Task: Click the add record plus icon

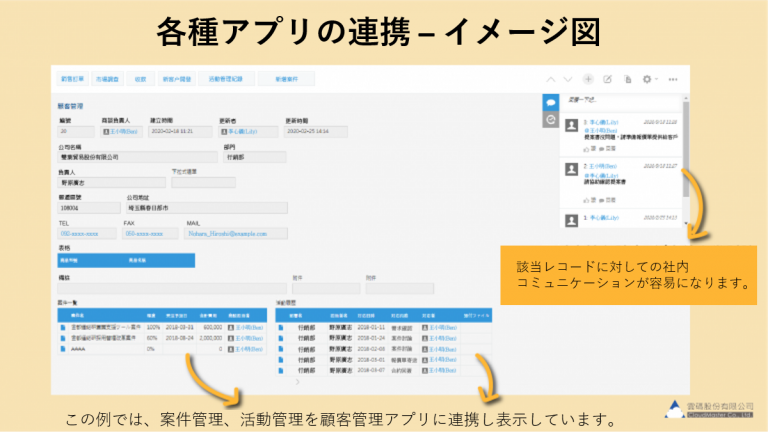Action: [x=588, y=78]
